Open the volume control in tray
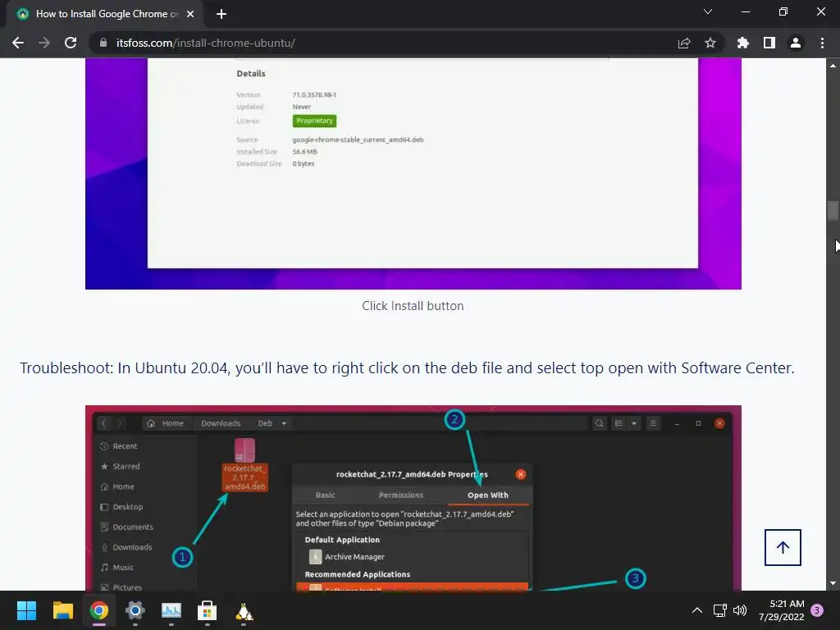840x630 pixels. (x=740, y=610)
